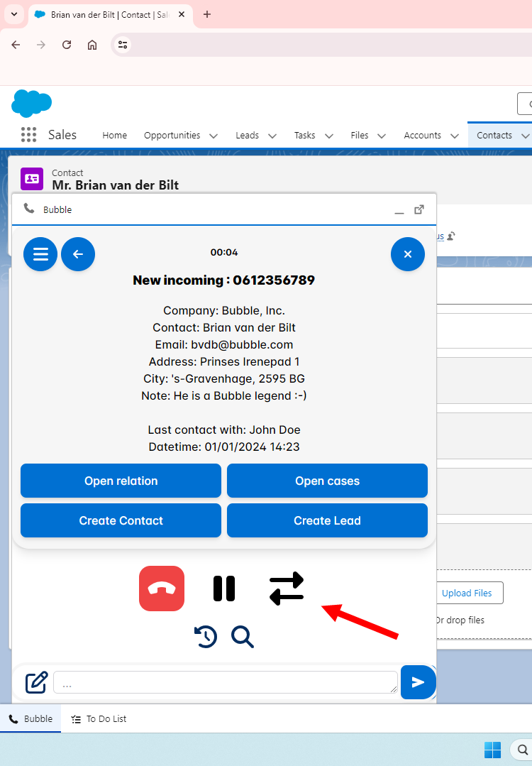Expand the Tasks tab dropdown chevron
Screen dimensions: 532x766
329,136
